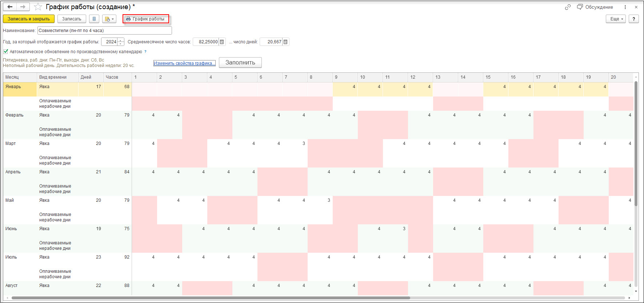The image size is (644, 303).
Task: Open the create-based-on dropdown in the toolbar
Action: (109, 19)
